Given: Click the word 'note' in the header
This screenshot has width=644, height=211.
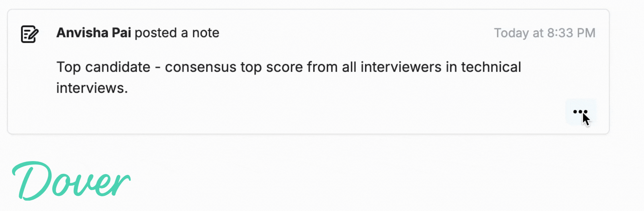Looking at the screenshot, I should (x=205, y=33).
